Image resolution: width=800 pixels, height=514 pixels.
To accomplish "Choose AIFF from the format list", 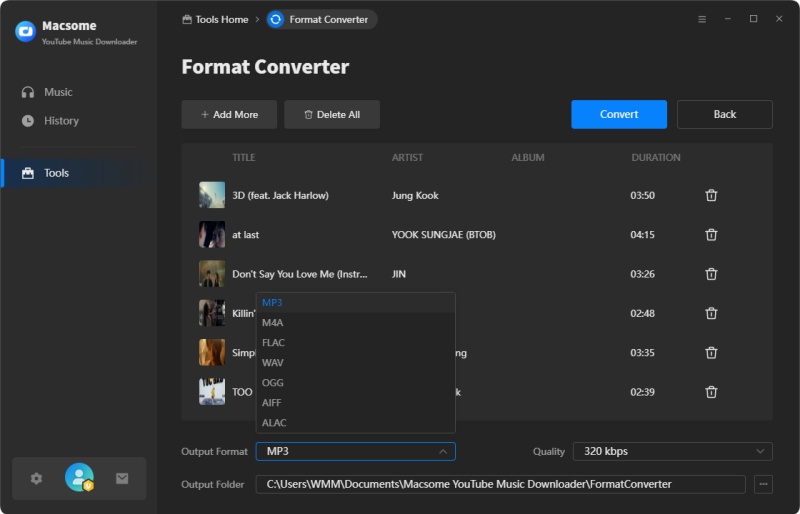I will 356,403.
